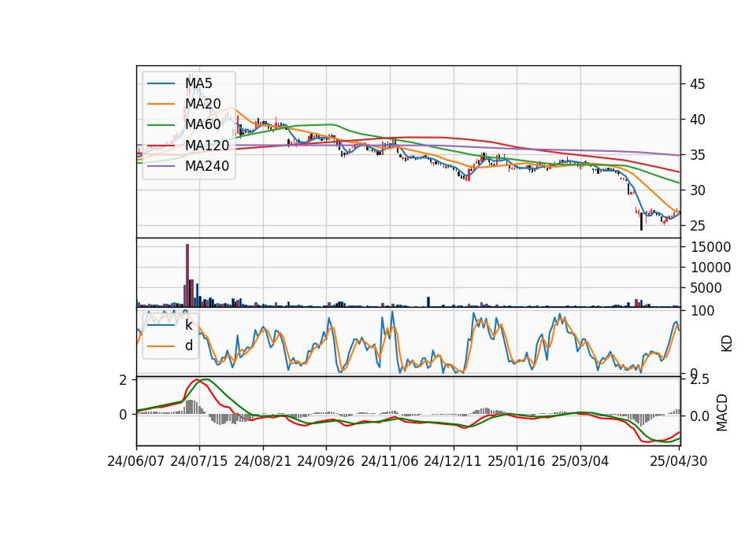Click the 24/12/11 date axis label

(453, 461)
